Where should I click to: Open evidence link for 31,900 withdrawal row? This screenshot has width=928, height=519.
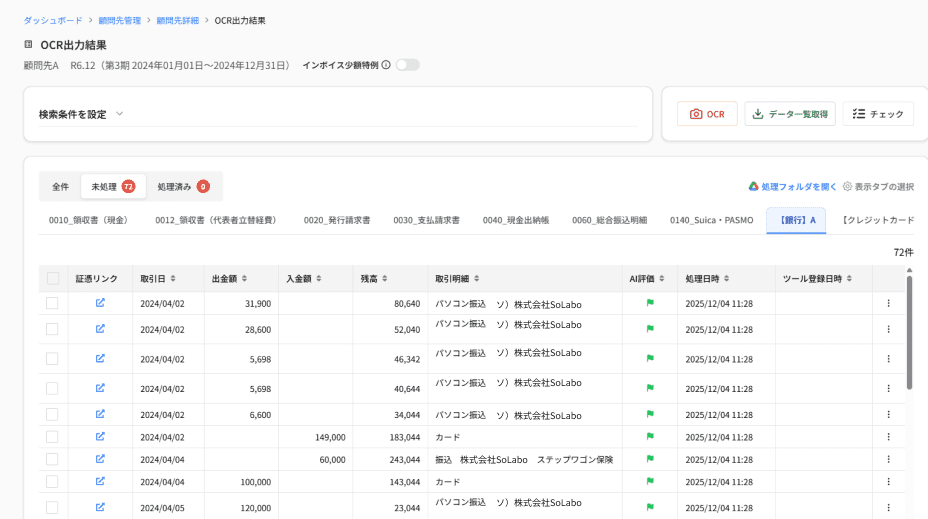tap(100, 302)
